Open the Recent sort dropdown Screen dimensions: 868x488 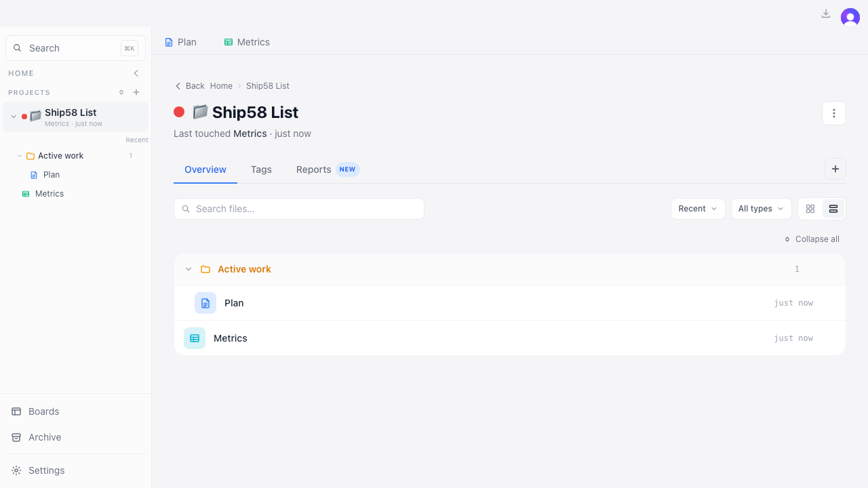pyautogui.click(x=698, y=209)
